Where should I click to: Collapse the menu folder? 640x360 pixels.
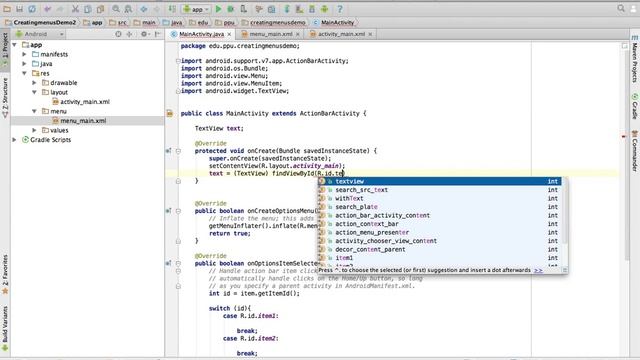click(34, 111)
